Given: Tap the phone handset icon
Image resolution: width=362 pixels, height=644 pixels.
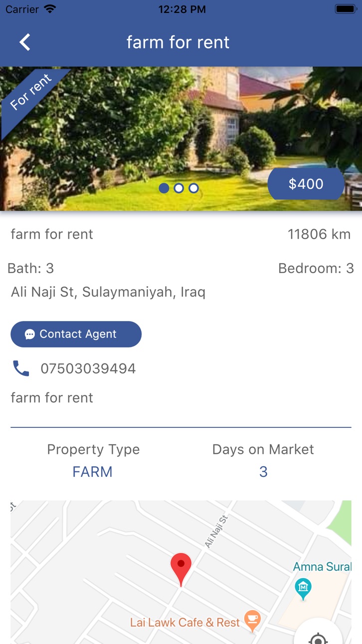Looking at the screenshot, I should [21, 368].
